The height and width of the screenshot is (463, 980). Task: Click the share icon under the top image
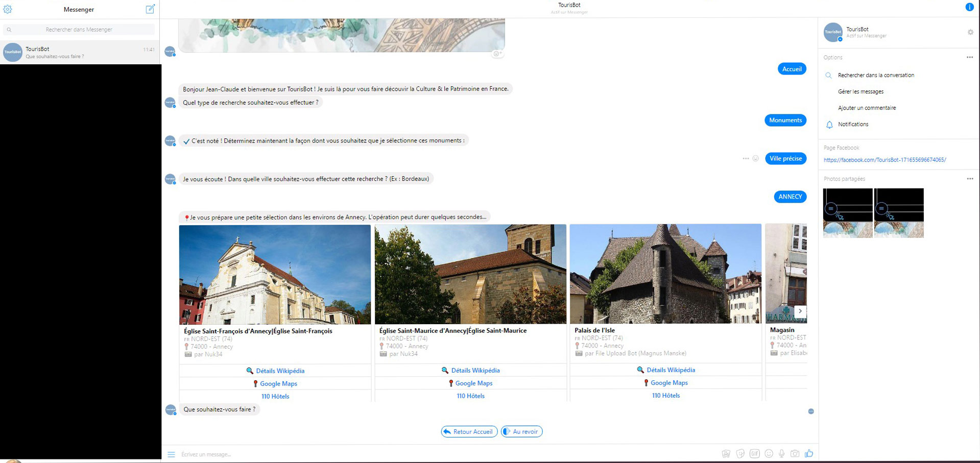[x=497, y=54]
